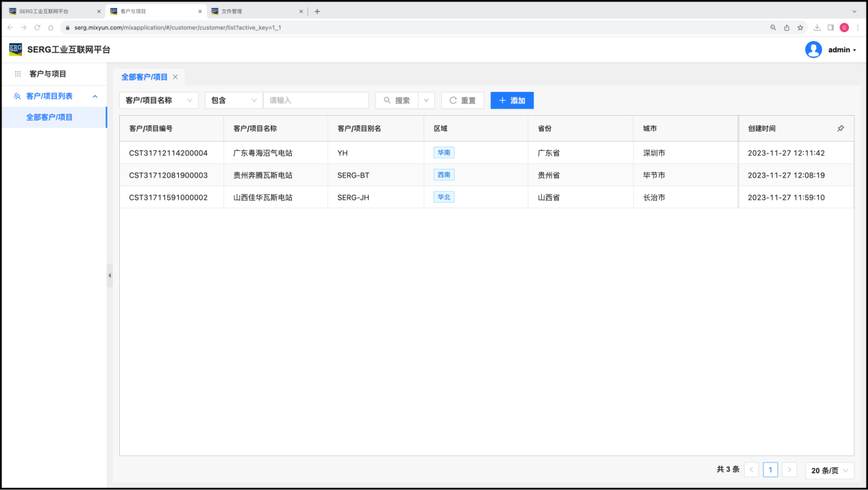Image resolution: width=868 pixels, height=490 pixels.
Task: Click the 请输入 search input field
Action: click(316, 100)
